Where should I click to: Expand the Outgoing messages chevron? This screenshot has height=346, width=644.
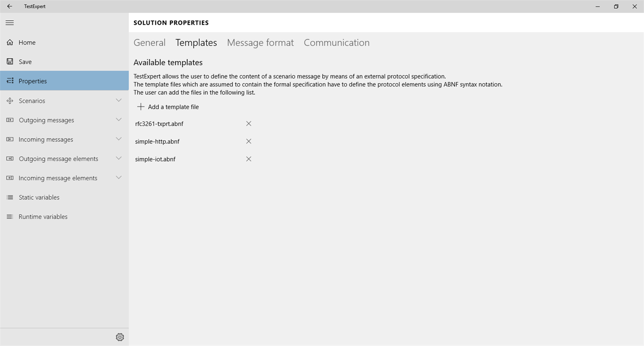119,120
